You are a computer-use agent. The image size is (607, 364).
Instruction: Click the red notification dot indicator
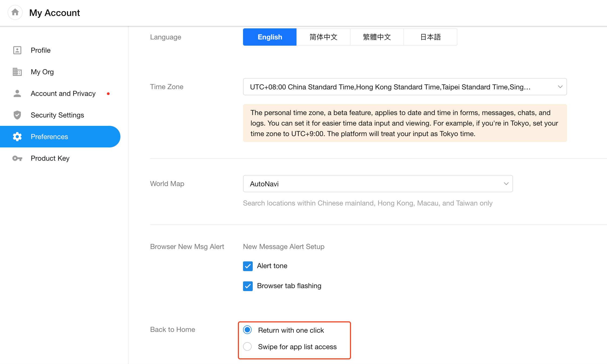pos(108,94)
